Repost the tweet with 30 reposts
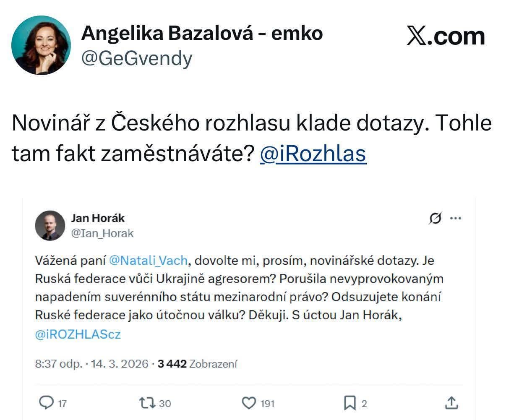The width and height of the screenshot is (506, 420). (147, 403)
